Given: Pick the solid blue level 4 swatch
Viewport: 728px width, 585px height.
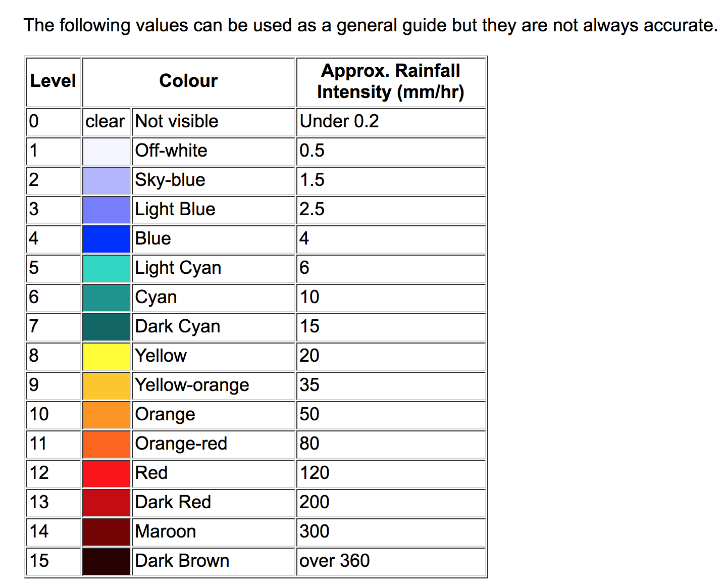Looking at the screenshot, I should pos(107,239).
